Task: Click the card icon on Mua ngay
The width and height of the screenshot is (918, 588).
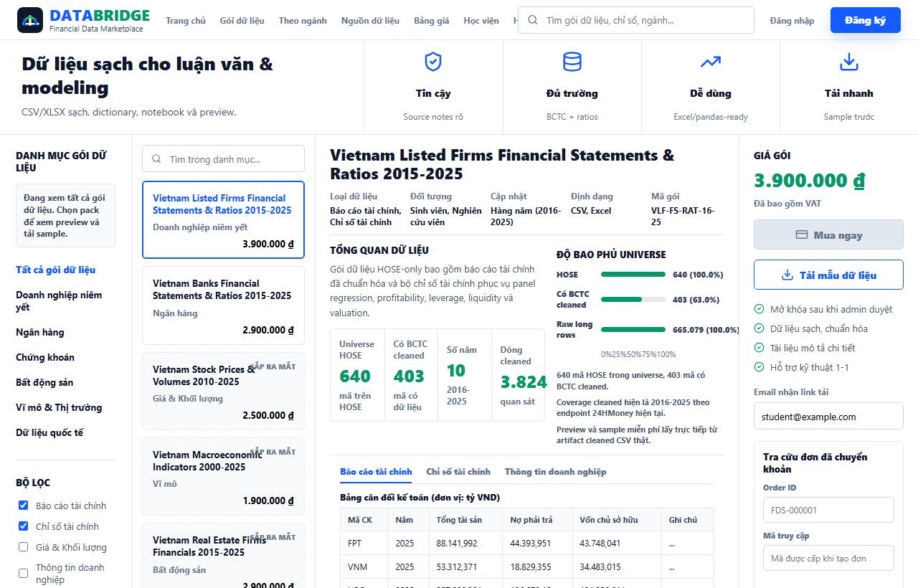Action: [x=802, y=235]
